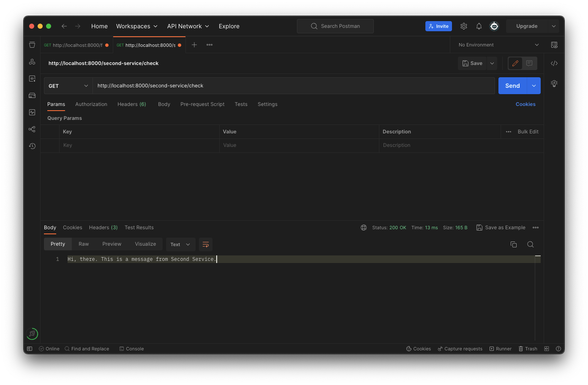Viewport: 588px width, 385px height.
Task: Open the code snippet panel
Action: 554,63
